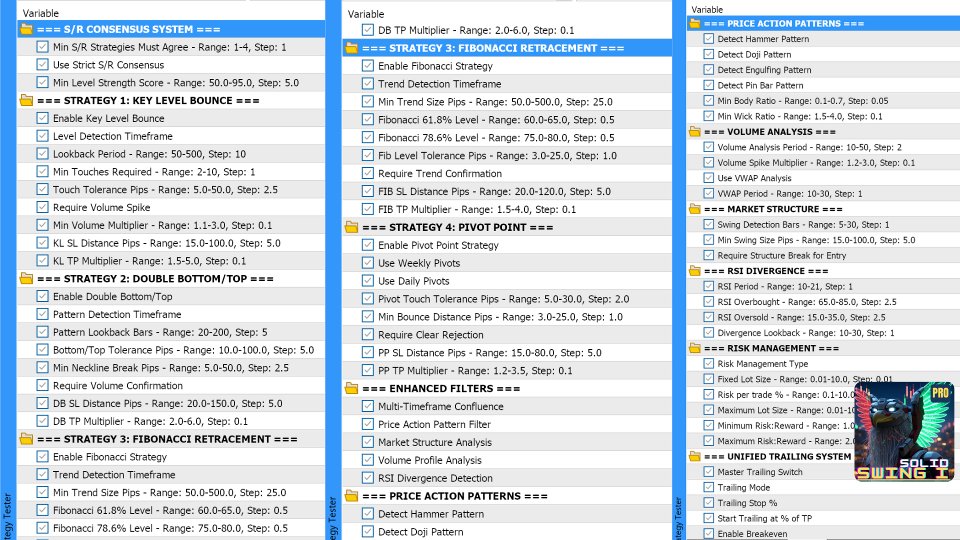Toggle Enable Pivot Point Strategy checkbox
This screenshot has height=540, width=960.
[x=367, y=245]
